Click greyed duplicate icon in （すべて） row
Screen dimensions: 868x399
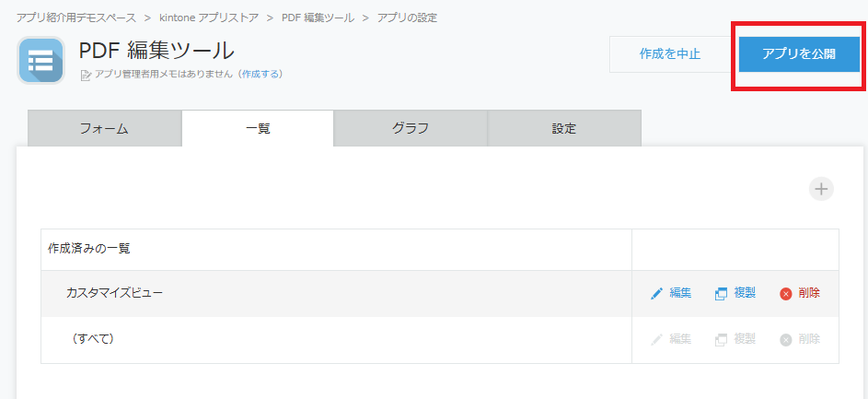(x=721, y=340)
